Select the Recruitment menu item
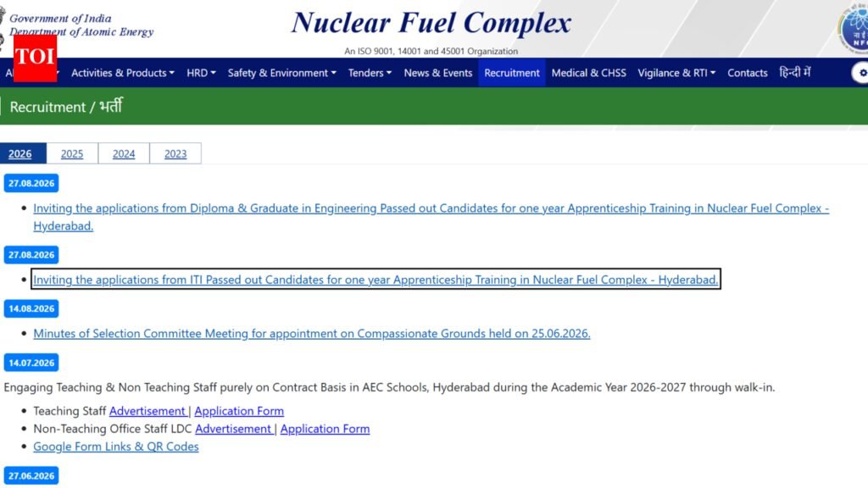Viewport: 868px width, 488px height. [511, 73]
